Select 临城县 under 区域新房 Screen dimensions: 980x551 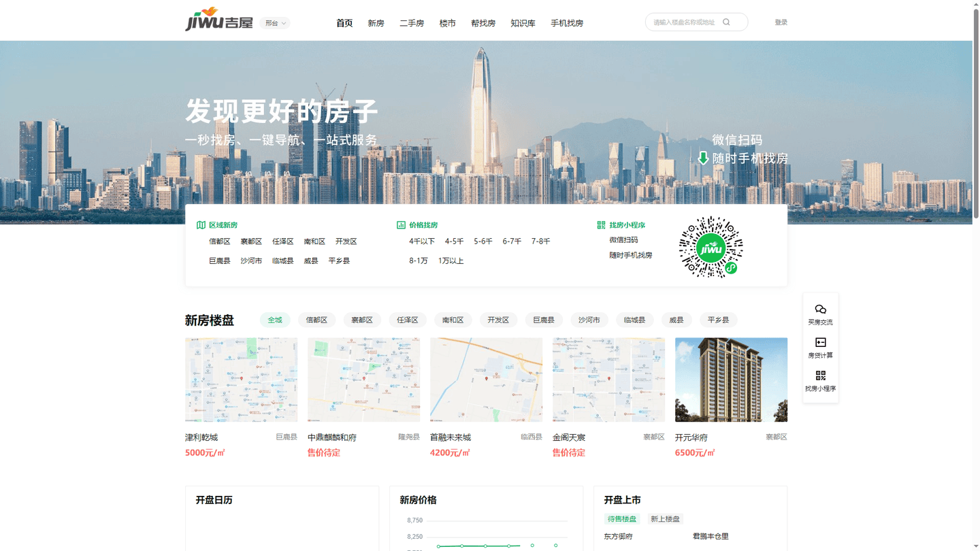(x=283, y=261)
